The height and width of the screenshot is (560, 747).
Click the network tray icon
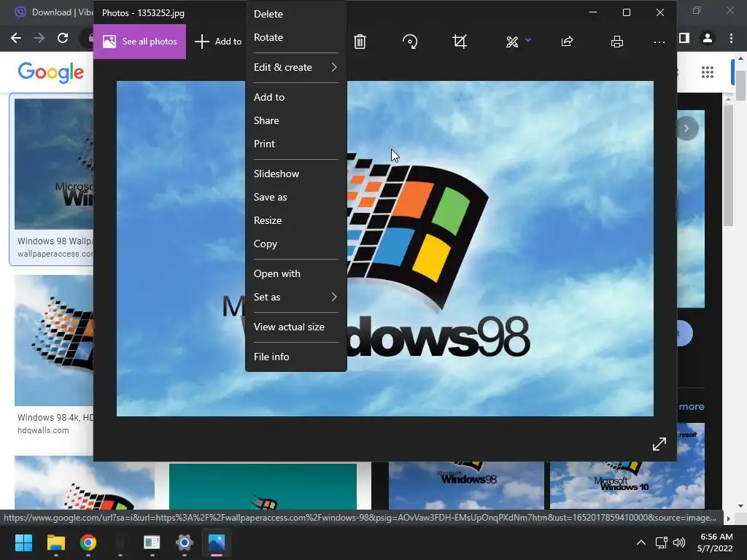coord(661,542)
